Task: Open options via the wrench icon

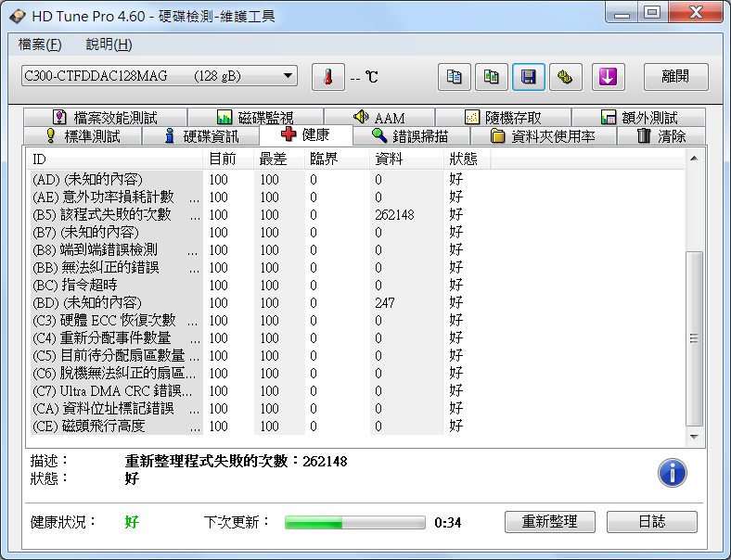Action: (566, 77)
